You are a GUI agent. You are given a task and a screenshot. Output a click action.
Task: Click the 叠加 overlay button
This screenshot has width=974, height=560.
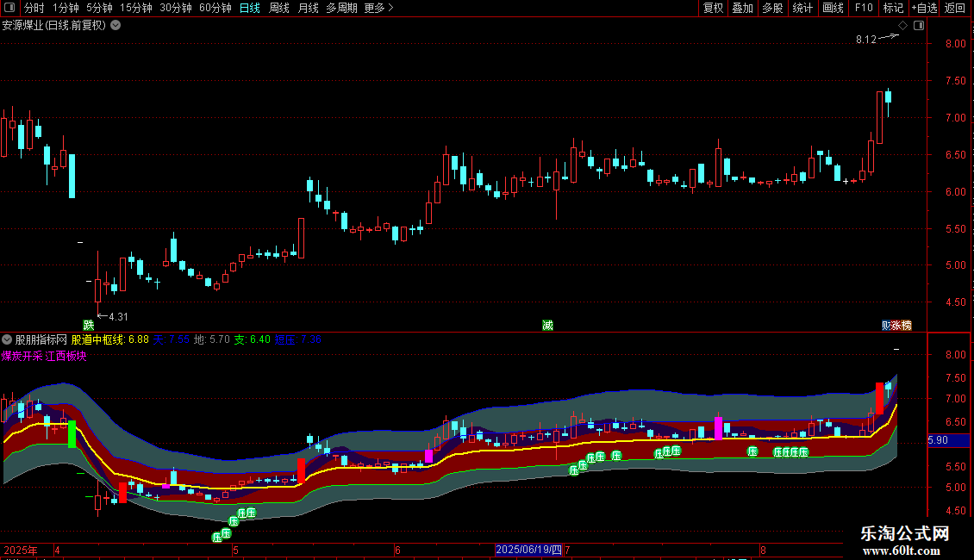point(742,8)
